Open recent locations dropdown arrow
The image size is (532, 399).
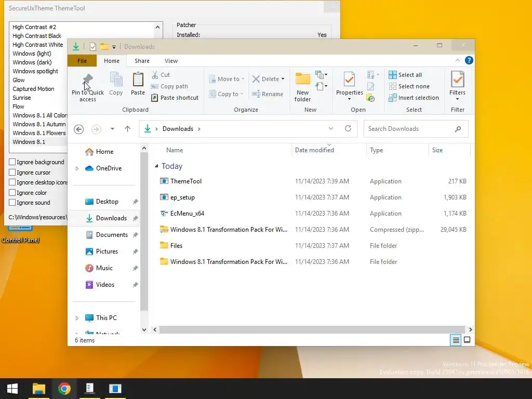(112, 129)
